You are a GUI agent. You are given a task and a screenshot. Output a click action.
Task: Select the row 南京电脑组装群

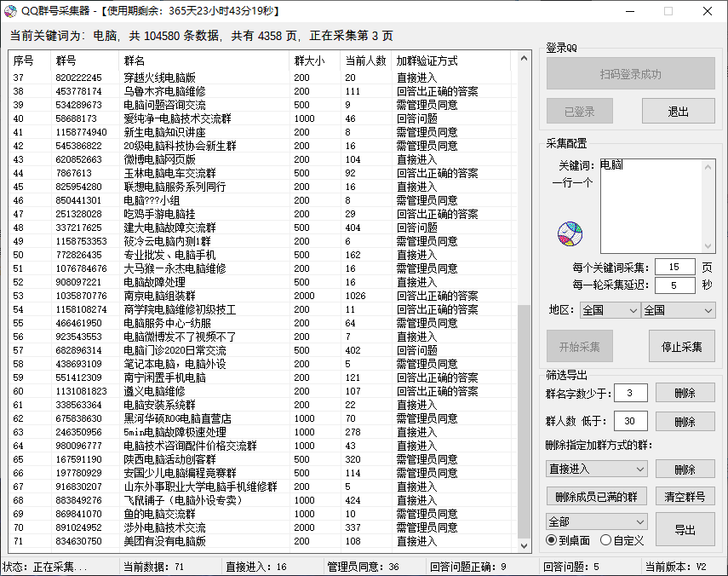tap(263, 296)
